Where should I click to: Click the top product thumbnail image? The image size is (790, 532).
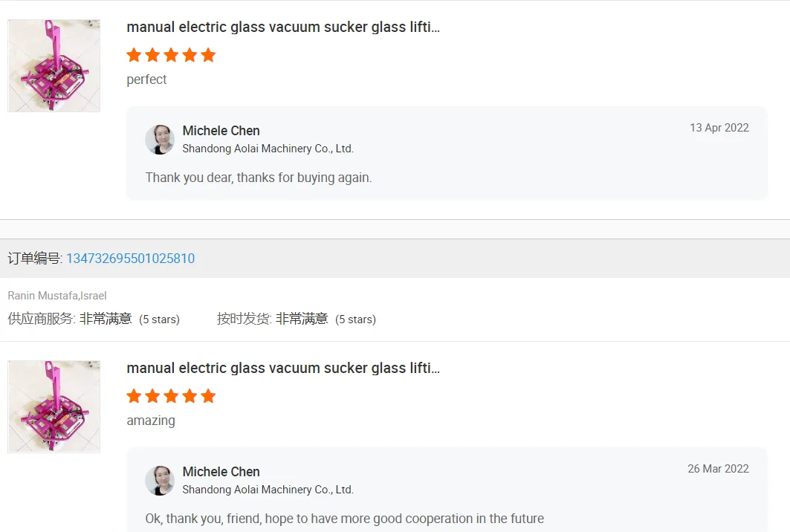point(54,66)
